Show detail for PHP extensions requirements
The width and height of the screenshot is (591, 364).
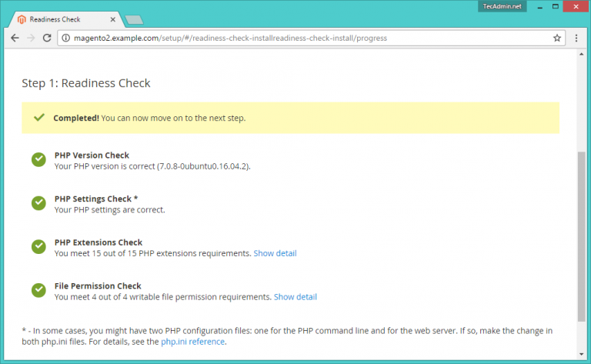point(275,253)
